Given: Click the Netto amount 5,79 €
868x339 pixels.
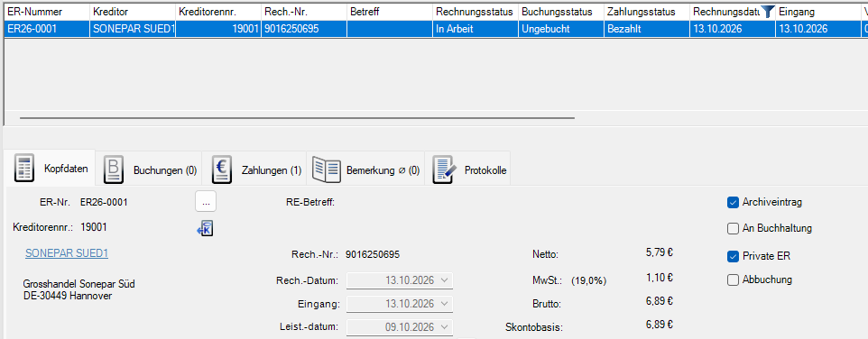Looking at the screenshot, I should tap(659, 252).
